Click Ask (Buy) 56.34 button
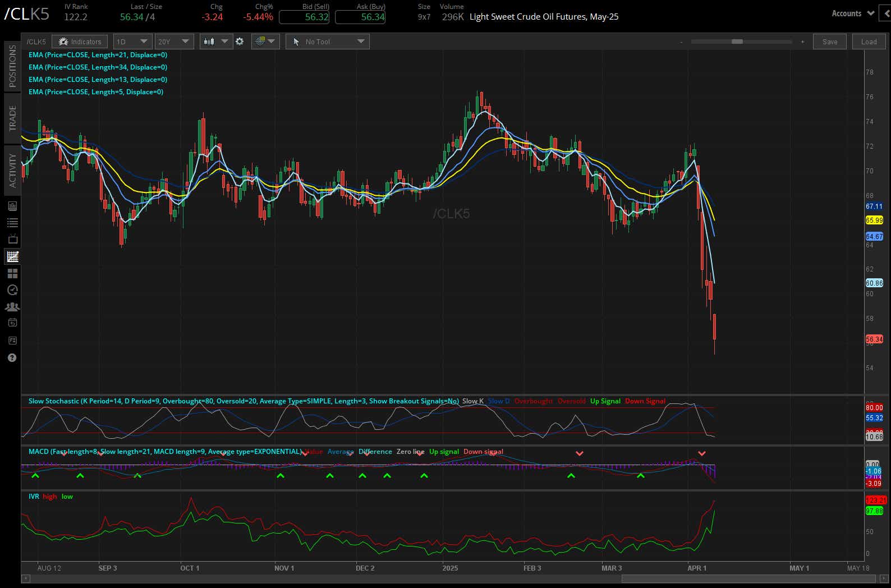 click(360, 17)
